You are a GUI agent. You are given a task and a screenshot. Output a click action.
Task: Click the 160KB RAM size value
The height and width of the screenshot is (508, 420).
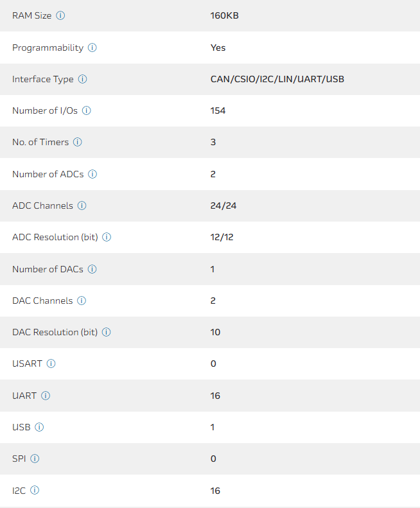click(x=224, y=15)
